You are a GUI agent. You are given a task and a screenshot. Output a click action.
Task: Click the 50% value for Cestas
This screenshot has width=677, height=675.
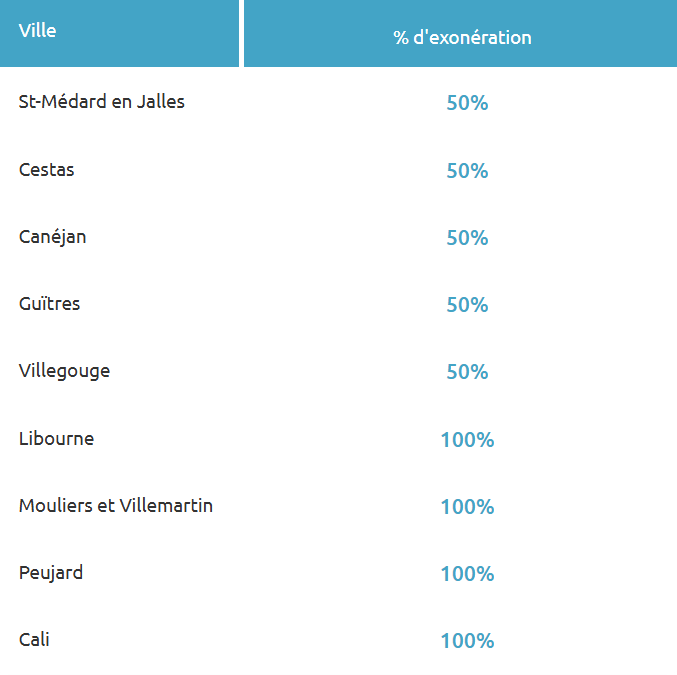tap(467, 171)
